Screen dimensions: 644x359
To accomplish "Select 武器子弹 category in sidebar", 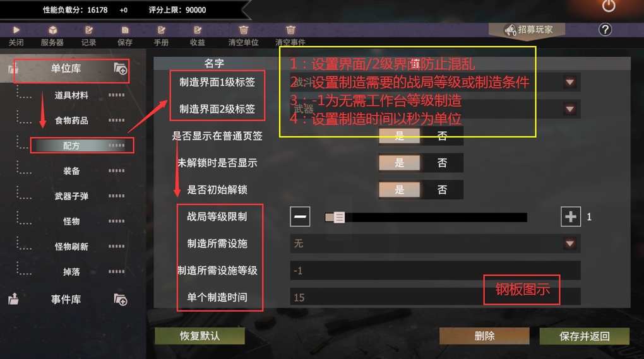I will (71, 196).
